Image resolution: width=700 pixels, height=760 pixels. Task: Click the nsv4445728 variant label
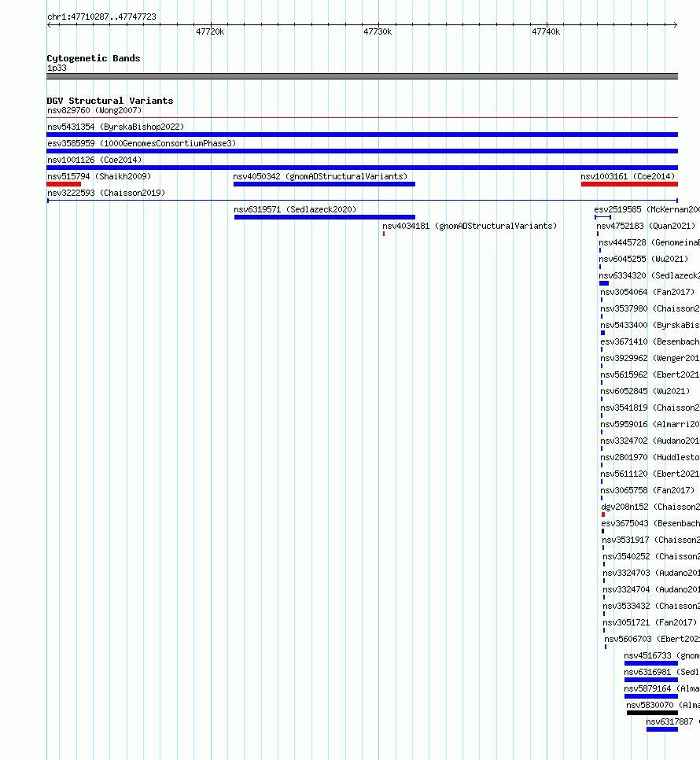[x=649, y=242]
